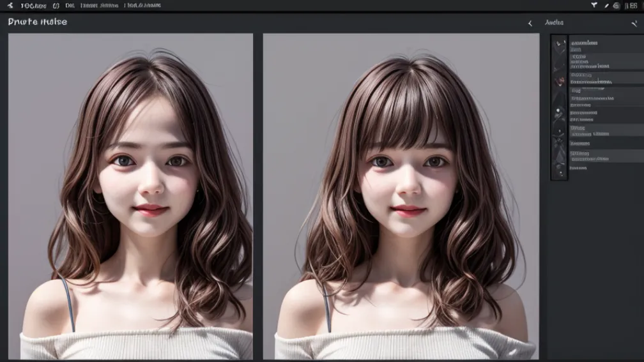Click the back arrow icon in top-left corner
This screenshot has height=362, width=644.
[10, 6]
